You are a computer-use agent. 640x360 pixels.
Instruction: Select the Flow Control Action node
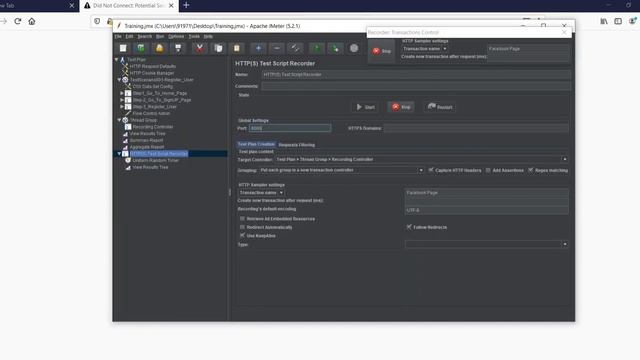tap(151, 113)
